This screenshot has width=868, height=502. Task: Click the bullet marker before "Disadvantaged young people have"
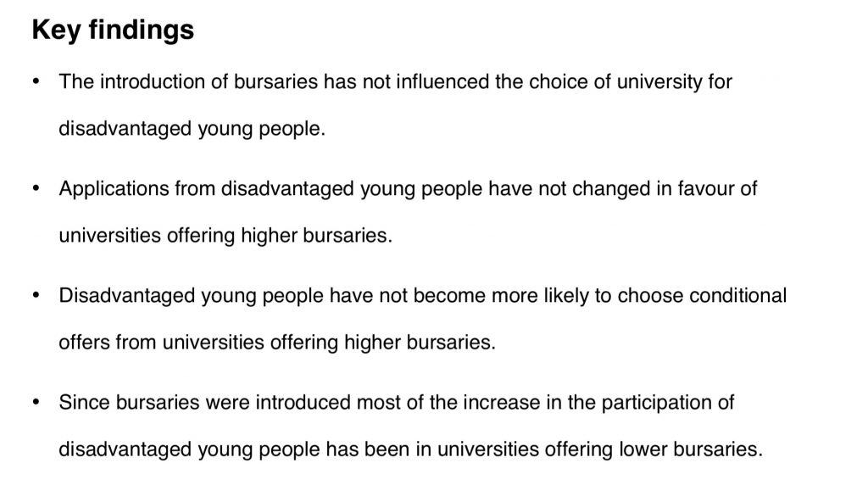[x=36, y=295]
